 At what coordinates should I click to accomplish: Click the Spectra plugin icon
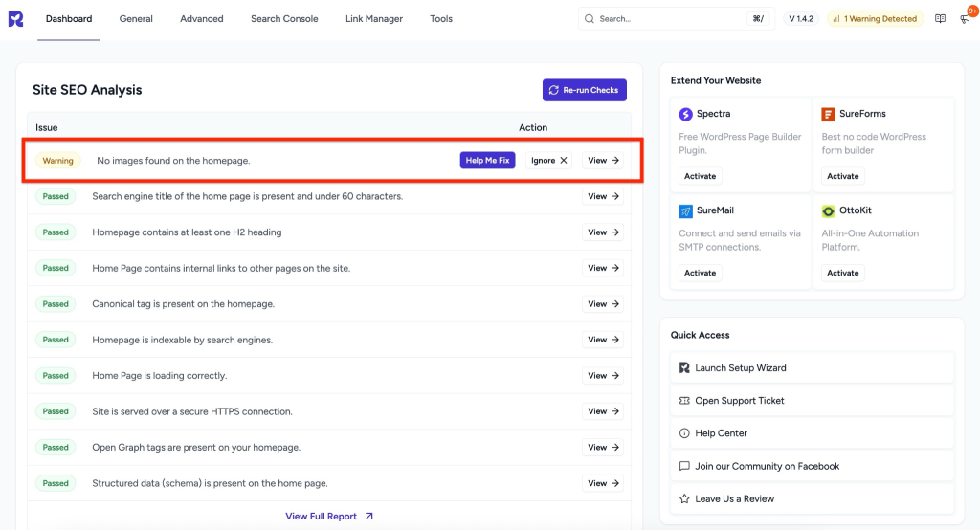point(686,114)
